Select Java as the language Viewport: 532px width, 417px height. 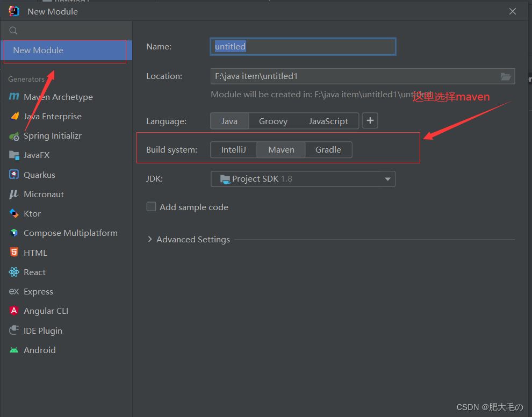pos(229,121)
